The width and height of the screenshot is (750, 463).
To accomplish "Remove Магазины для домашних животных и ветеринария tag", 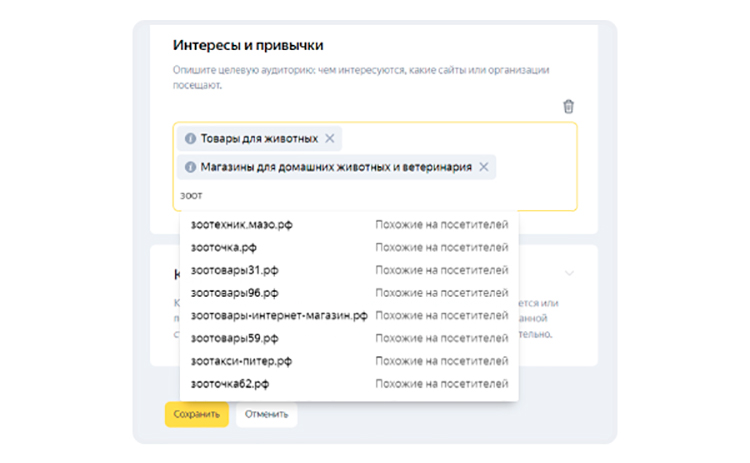I will click(x=484, y=167).
